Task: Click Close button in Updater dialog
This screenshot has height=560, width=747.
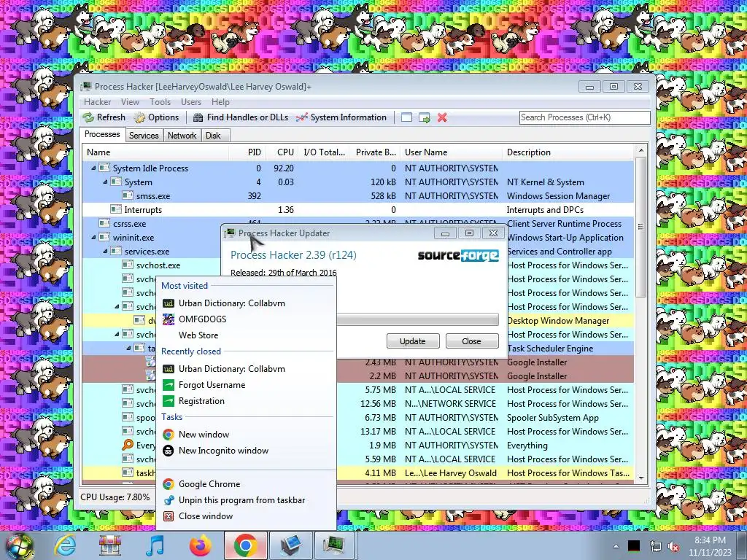Action: [471, 341]
